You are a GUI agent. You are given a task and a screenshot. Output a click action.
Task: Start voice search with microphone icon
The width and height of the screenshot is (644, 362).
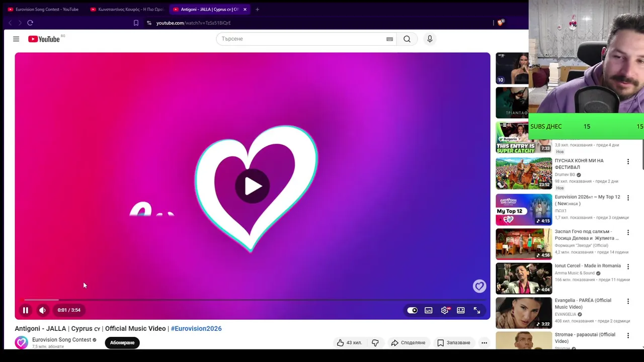[430, 39]
